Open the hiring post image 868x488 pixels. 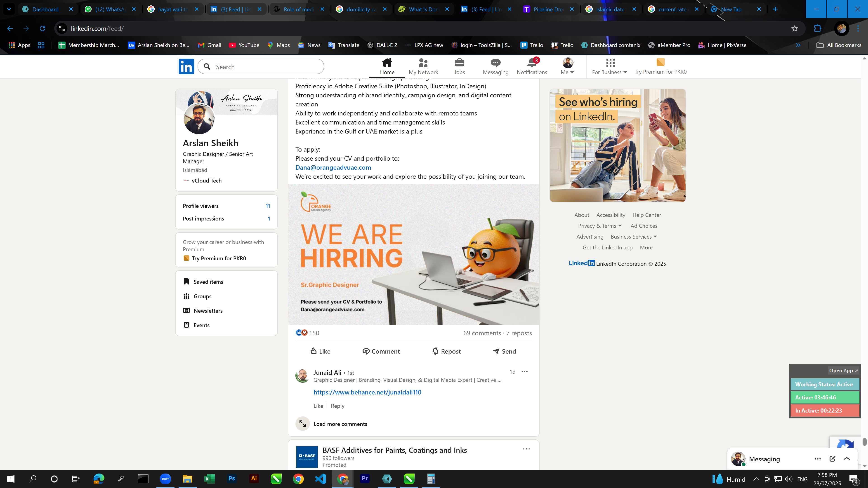coord(413,255)
